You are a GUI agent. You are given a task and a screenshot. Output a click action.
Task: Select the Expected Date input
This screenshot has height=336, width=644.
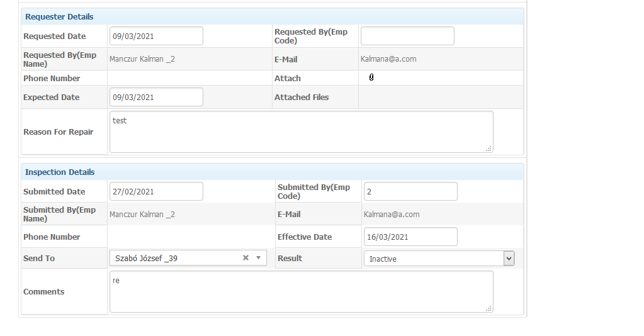pyautogui.click(x=156, y=97)
